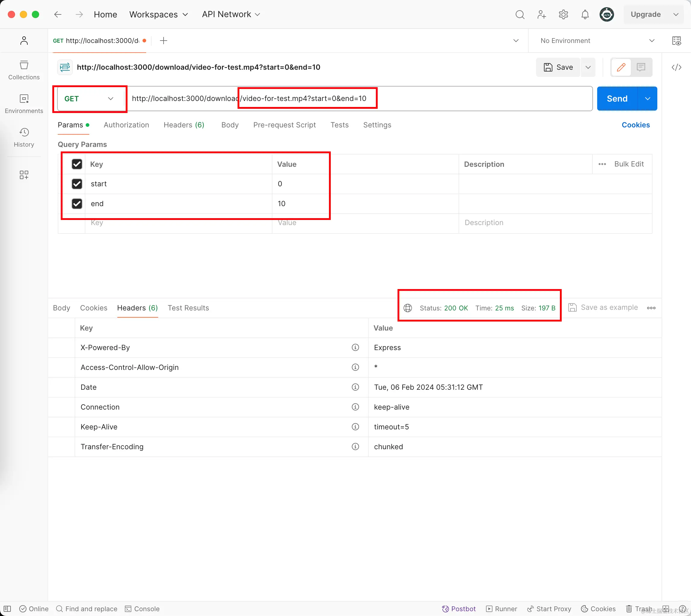Open the Workspaces dropdown menu
The height and width of the screenshot is (616, 691).
158,14
